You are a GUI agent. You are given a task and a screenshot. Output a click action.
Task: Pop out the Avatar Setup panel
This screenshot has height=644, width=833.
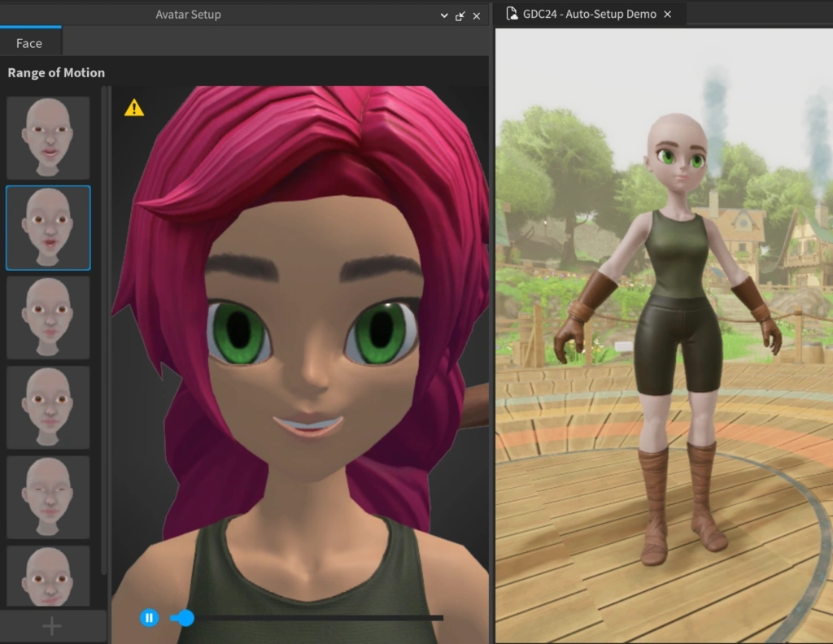pos(460,15)
